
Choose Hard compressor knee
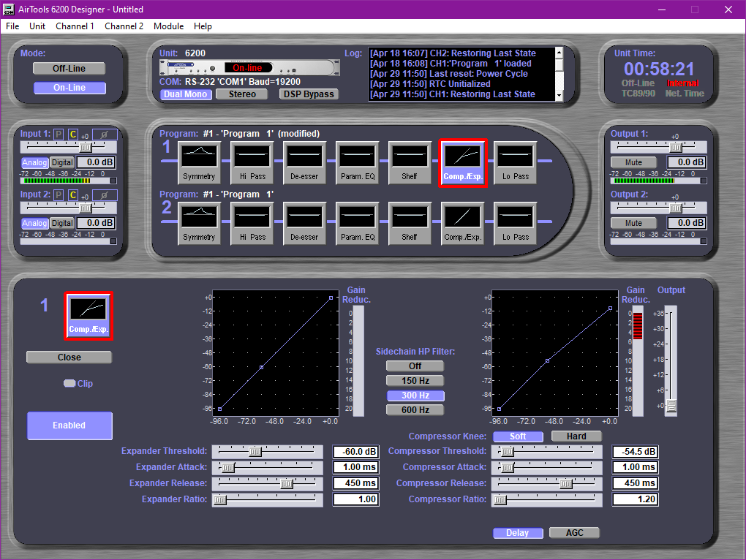(576, 436)
